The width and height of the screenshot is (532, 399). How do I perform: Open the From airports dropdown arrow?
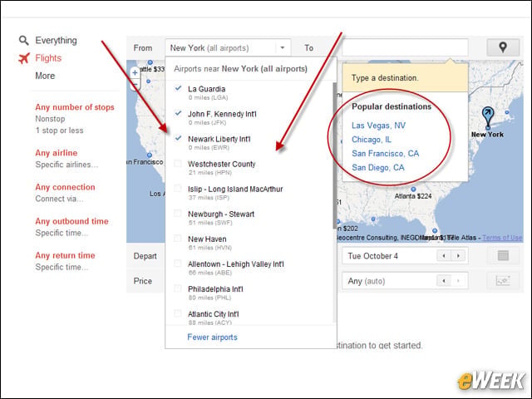tap(283, 48)
